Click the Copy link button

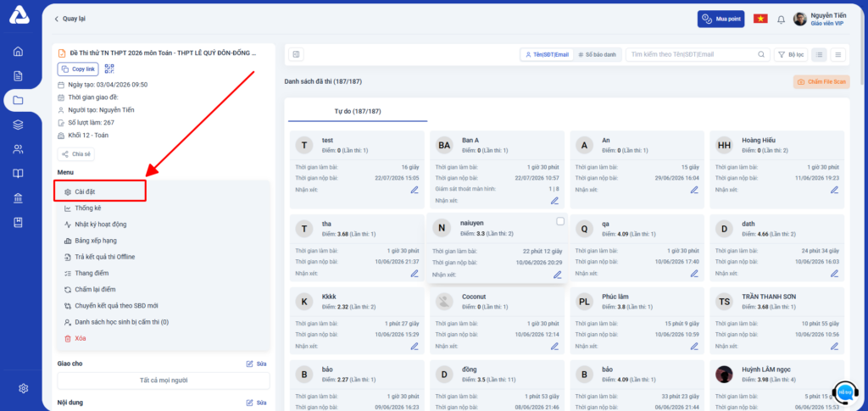tap(78, 69)
